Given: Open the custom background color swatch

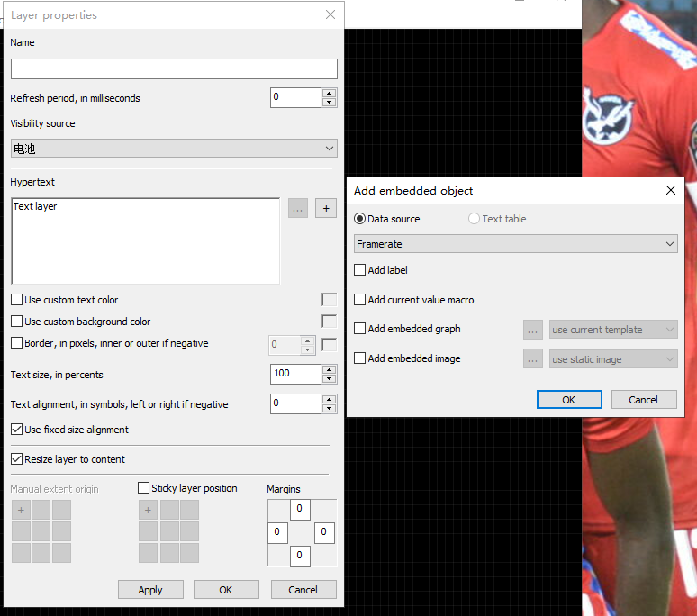Looking at the screenshot, I should (329, 321).
